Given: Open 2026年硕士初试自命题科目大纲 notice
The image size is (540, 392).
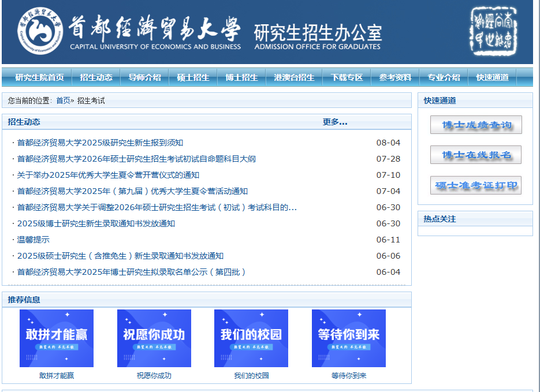Looking at the screenshot, I should tap(136, 159).
